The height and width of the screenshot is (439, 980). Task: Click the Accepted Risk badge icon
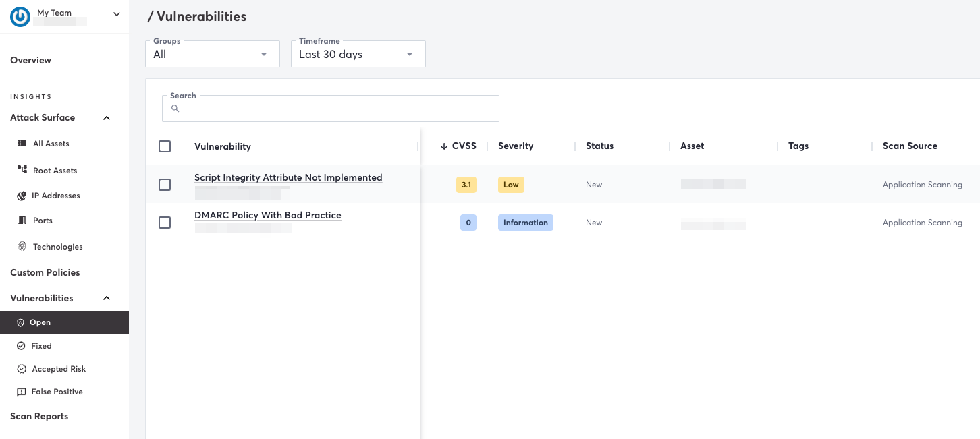point(21,369)
